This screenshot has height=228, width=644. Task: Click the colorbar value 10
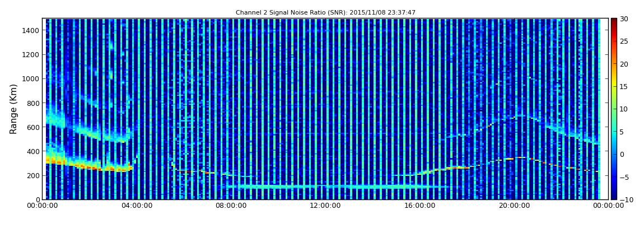coord(624,109)
